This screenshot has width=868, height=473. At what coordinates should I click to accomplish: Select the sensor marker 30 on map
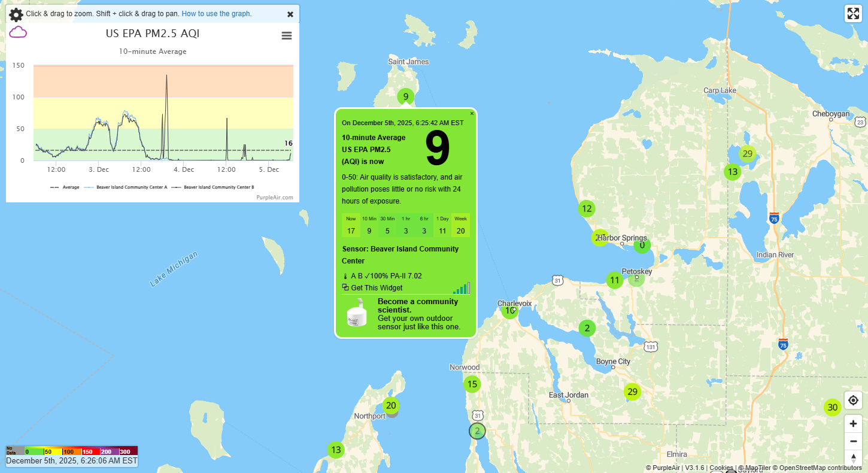(x=831, y=408)
